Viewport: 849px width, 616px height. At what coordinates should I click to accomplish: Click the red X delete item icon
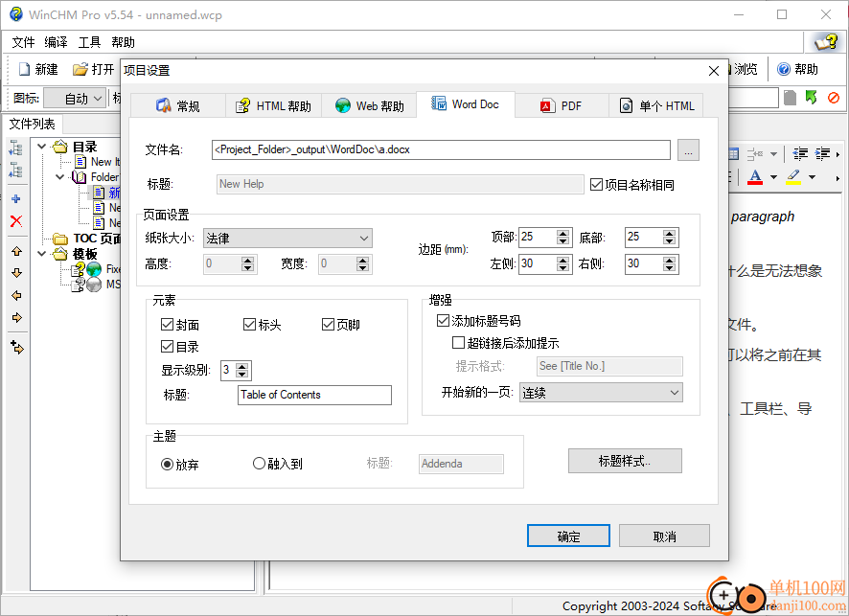pyautogui.click(x=16, y=221)
